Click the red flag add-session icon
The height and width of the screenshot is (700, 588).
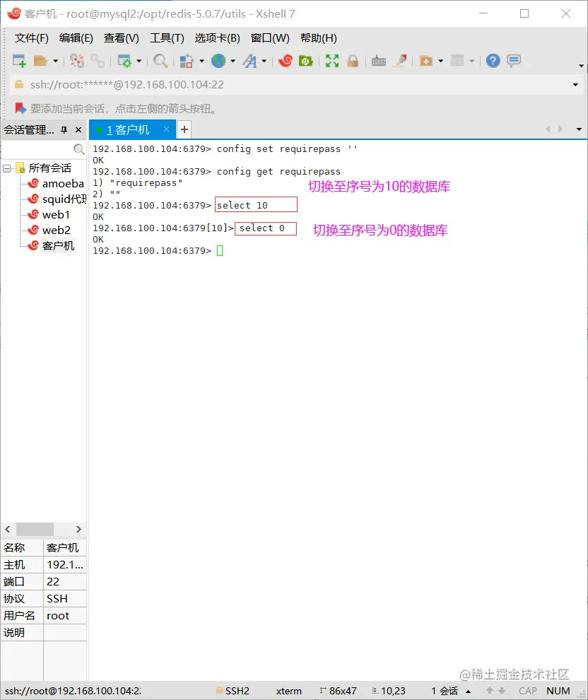click(x=20, y=108)
